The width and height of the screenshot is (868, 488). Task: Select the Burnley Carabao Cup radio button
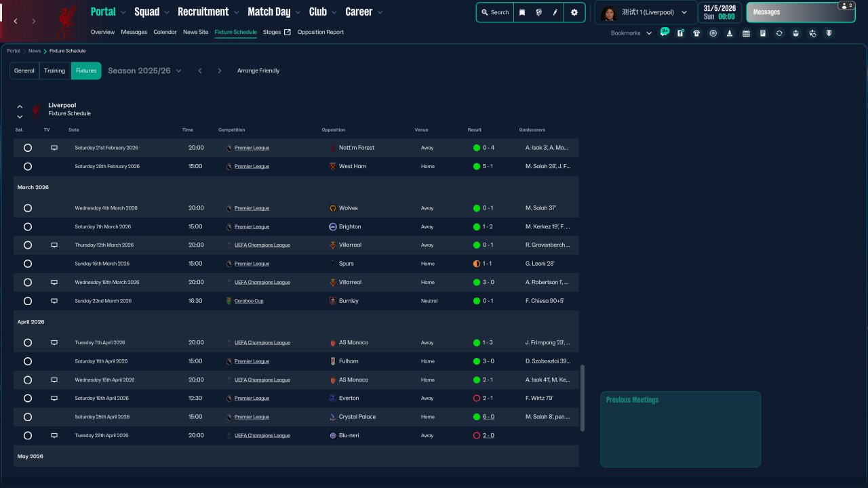pos(28,301)
